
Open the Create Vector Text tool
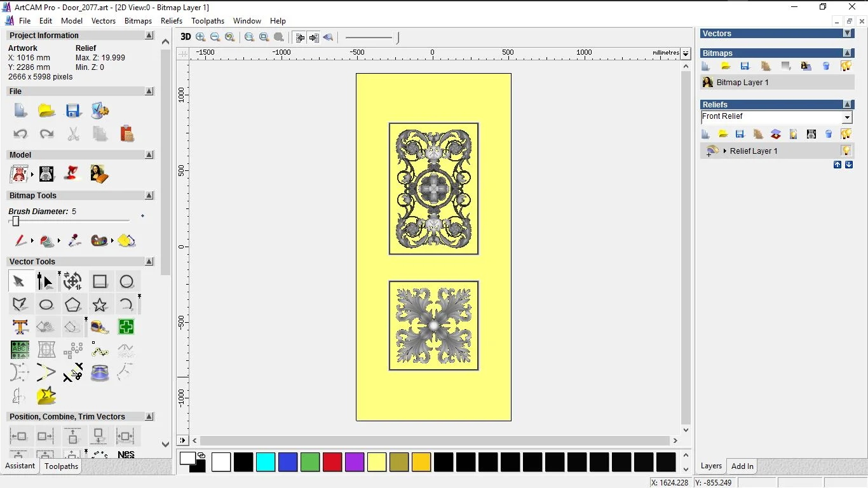click(20, 327)
